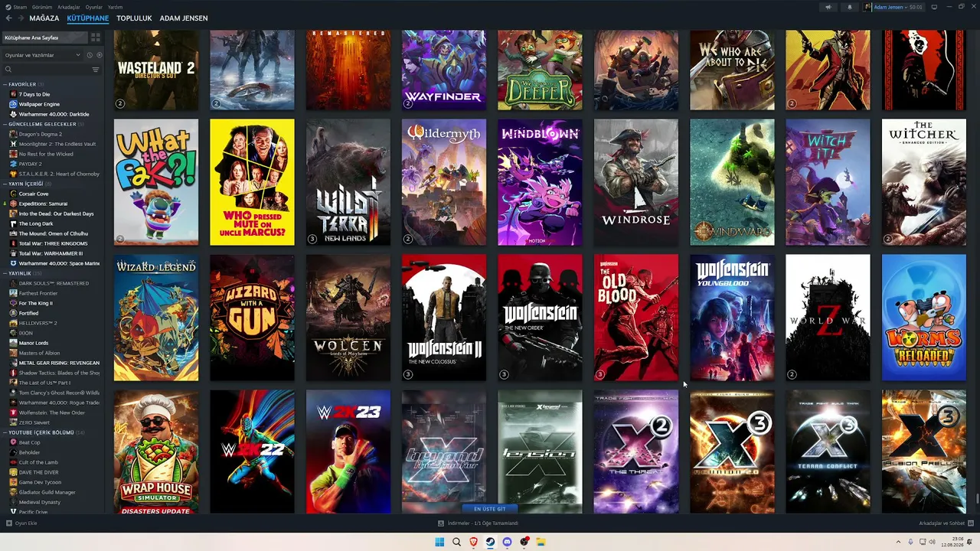Open the notifications bell
This screenshot has height=551, width=980.
pyautogui.click(x=849, y=7)
